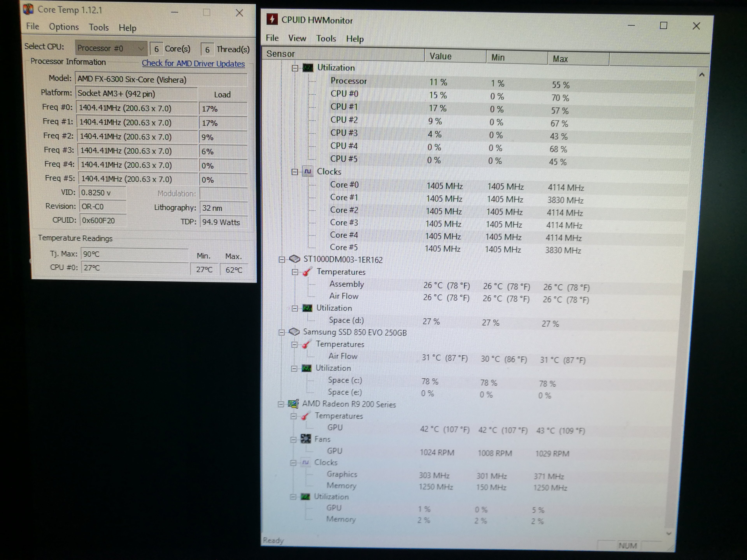Click Check for AMD Driver Updates link
This screenshot has height=560, width=747.
tap(193, 63)
